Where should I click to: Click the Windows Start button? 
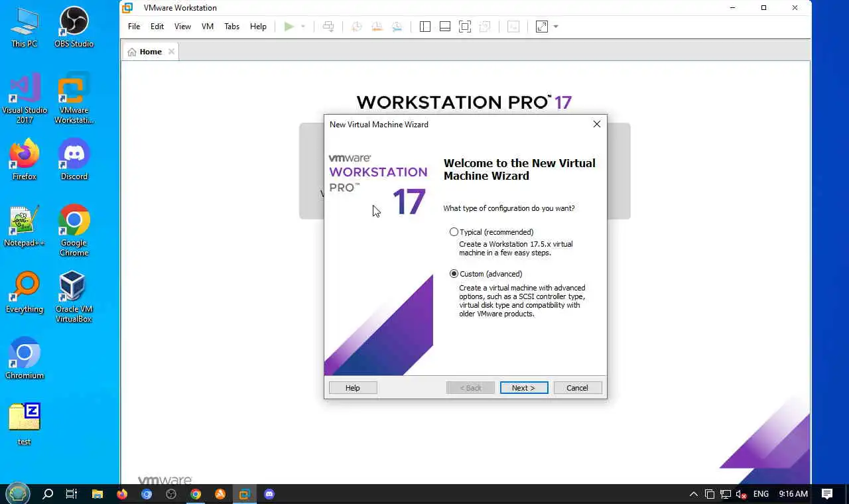pyautogui.click(x=18, y=493)
